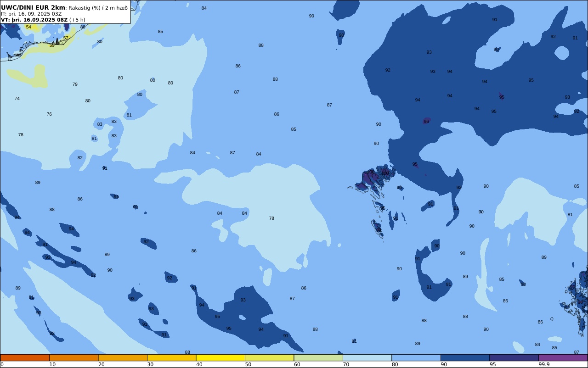This screenshot has width=588, height=368.
Task: Click the "(+5 h)" forecast offset text
Action: 77,20
